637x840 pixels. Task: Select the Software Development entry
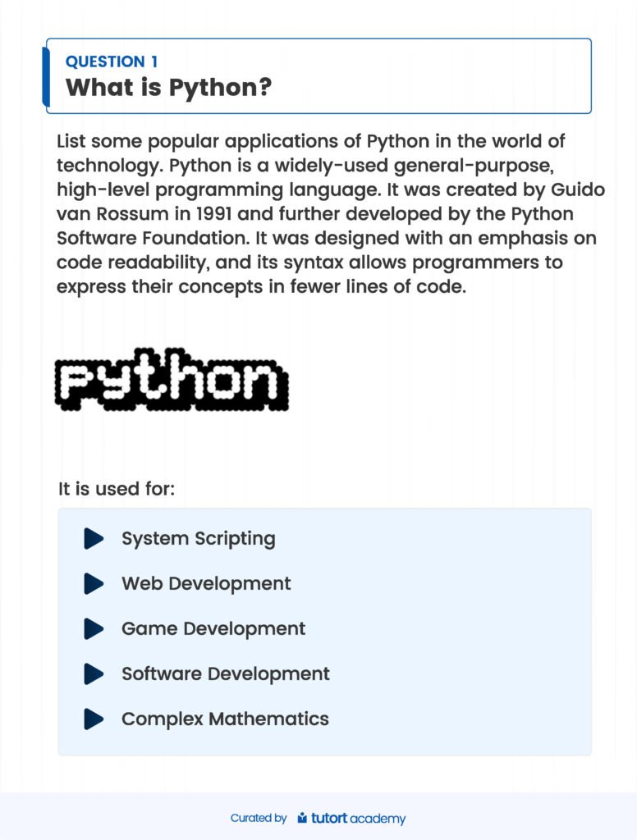[226, 674]
